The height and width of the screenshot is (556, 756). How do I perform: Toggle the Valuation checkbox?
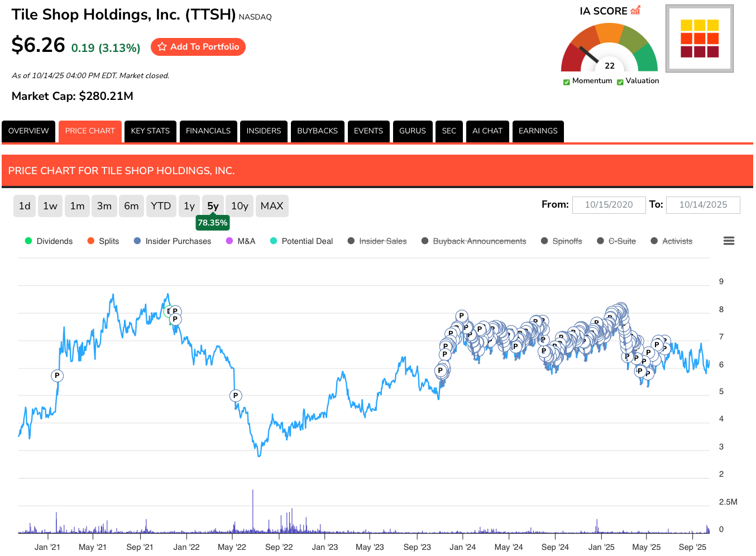(620, 82)
